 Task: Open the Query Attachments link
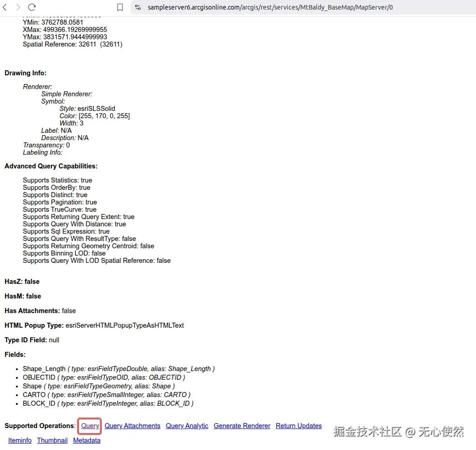132,426
